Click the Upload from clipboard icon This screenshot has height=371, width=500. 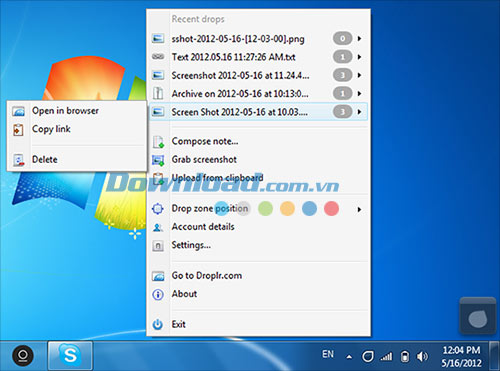click(158, 178)
